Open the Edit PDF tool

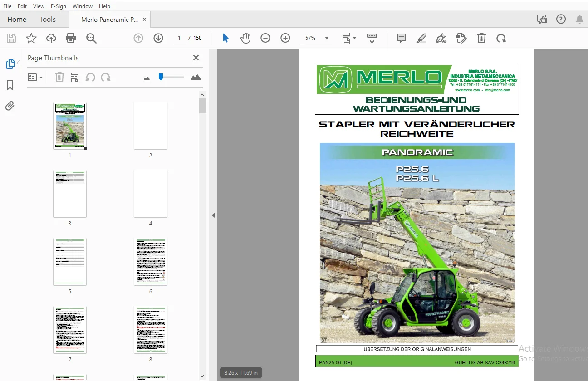click(461, 38)
